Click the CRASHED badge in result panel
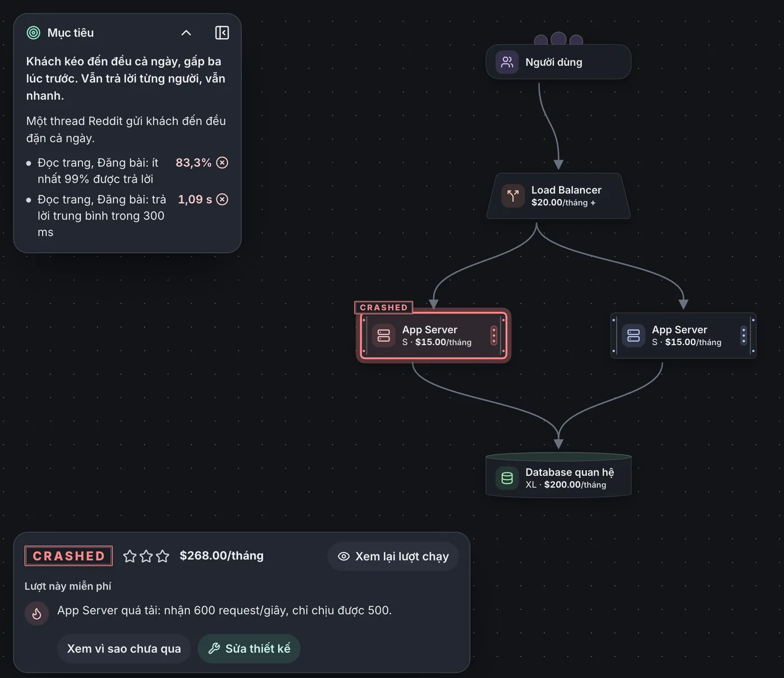This screenshot has width=784, height=678. coord(69,556)
